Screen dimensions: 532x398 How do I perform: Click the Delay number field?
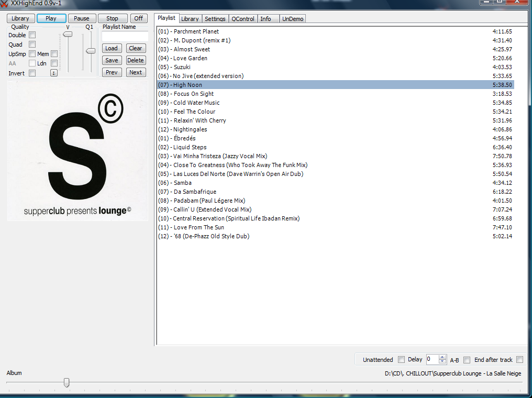(x=433, y=359)
